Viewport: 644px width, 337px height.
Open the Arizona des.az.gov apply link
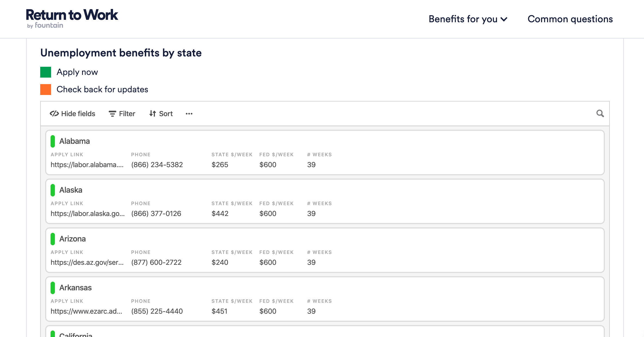[87, 262]
